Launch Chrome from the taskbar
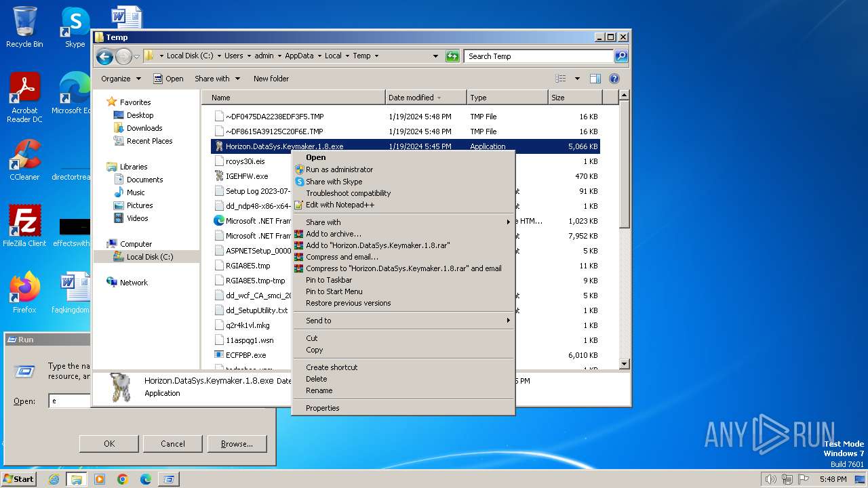 click(123, 479)
